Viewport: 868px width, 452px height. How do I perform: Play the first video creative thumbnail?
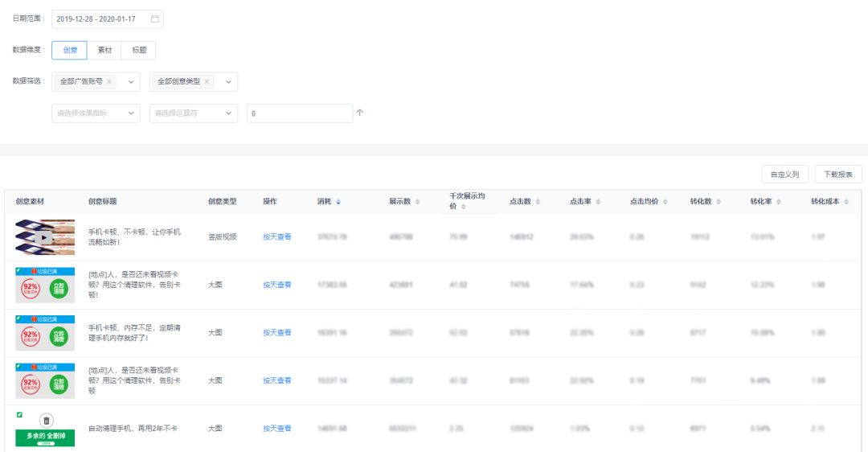(x=45, y=237)
